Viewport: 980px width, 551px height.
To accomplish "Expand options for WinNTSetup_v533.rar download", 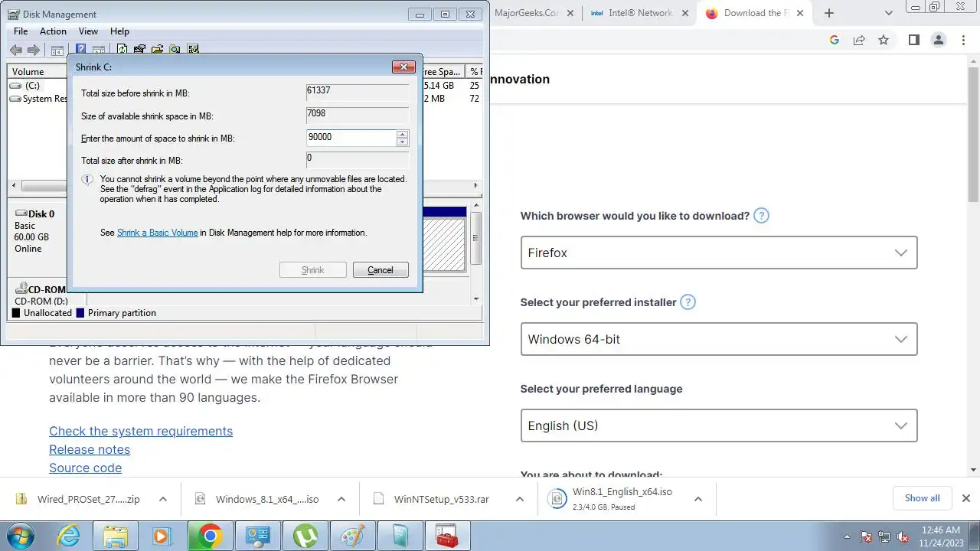I will [519, 499].
